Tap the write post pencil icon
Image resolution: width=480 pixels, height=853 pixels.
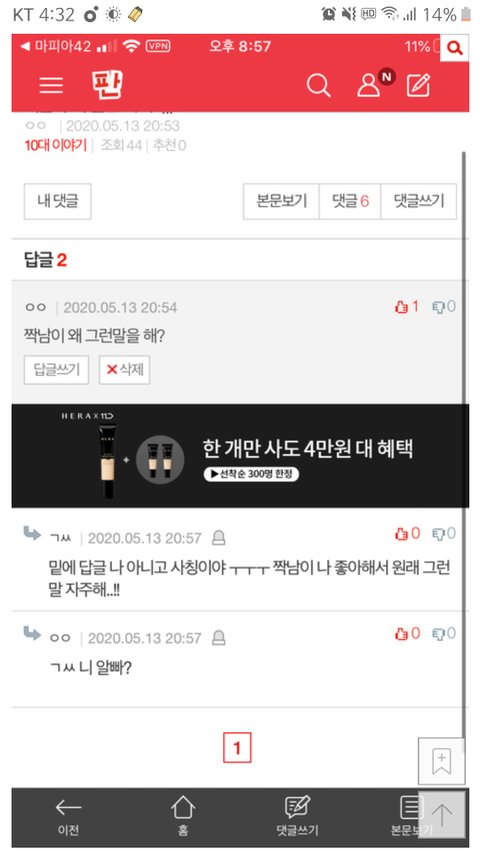click(419, 84)
